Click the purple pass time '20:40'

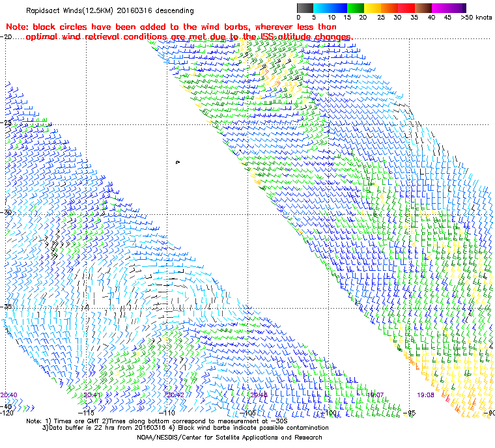8,395
